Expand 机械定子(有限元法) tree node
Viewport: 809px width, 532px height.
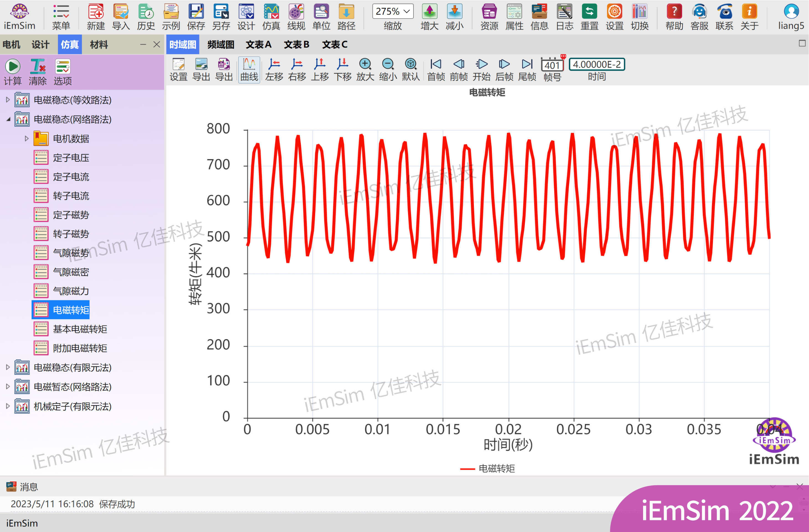click(x=8, y=406)
